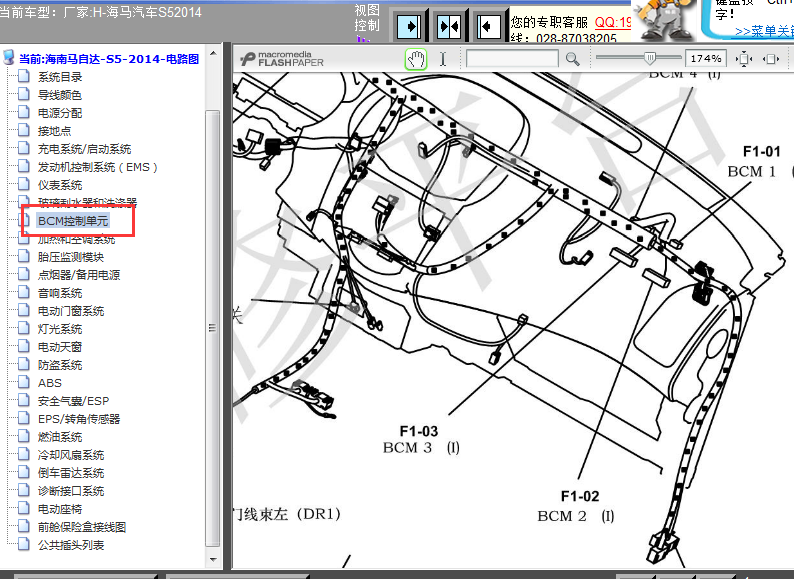Open the root node 海南马自达-S5-2014-电路图
This screenshot has height=579, width=794.
pyautogui.click(x=108, y=59)
